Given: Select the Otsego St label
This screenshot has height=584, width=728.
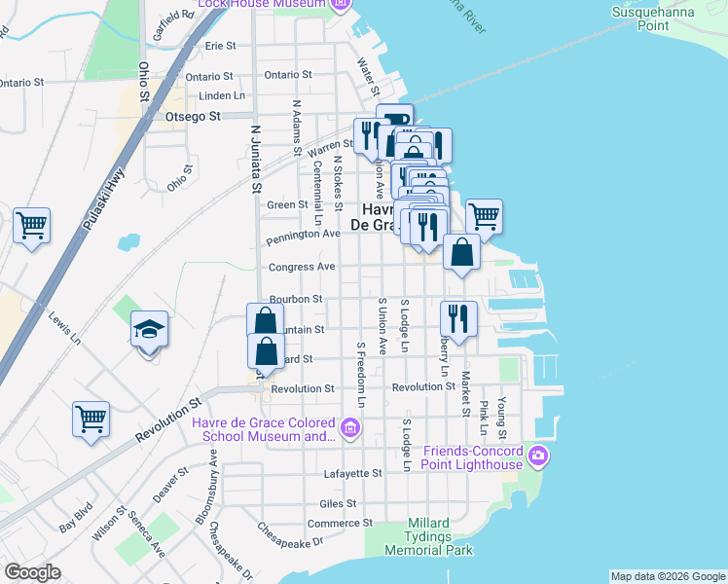Looking at the screenshot, I should [x=193, y=117].
